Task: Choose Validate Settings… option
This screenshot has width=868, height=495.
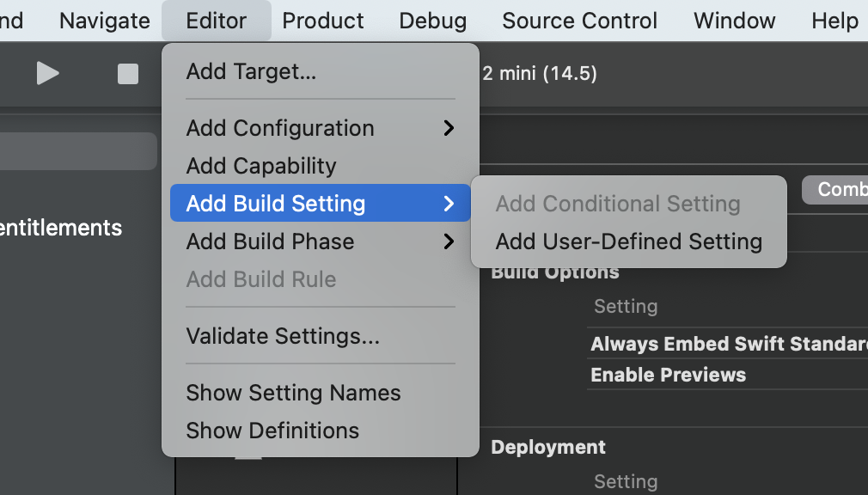Action: (283, 336)
